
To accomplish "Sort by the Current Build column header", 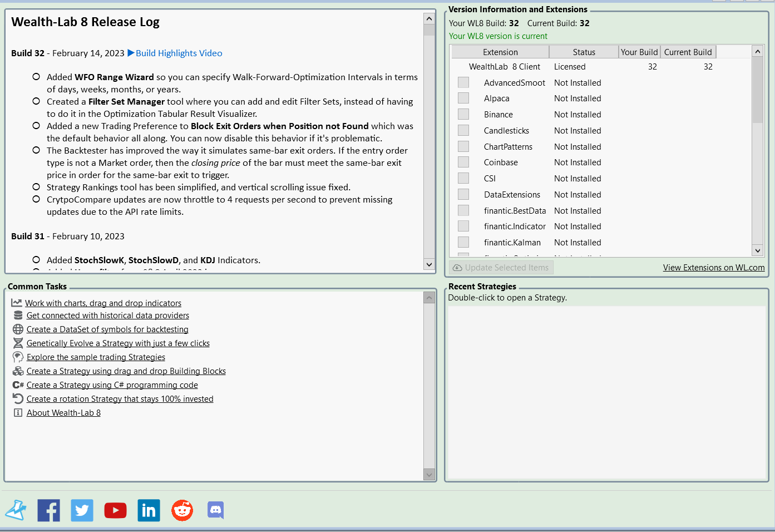I will click(x=688, y=52).
